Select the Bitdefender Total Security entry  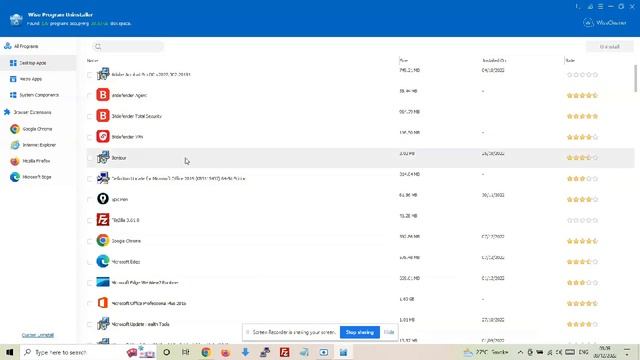[x=136, y=116]
